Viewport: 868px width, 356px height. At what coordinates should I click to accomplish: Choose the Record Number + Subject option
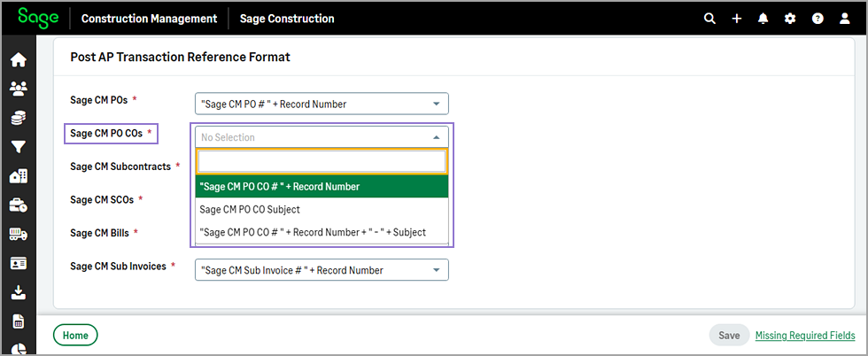tap(322, 232)
